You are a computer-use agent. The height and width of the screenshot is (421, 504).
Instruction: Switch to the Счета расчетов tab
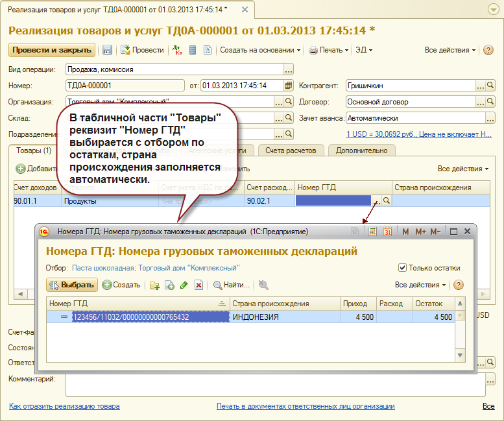pos(291,150)
